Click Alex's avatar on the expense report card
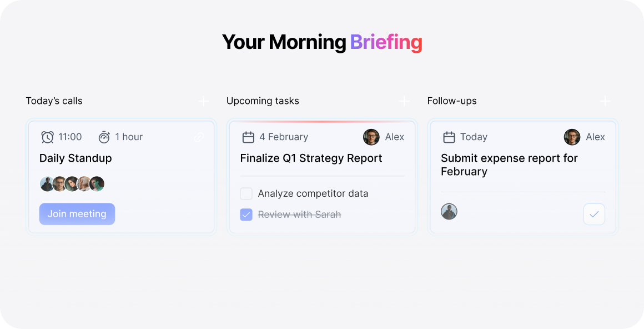 (572, 137)
